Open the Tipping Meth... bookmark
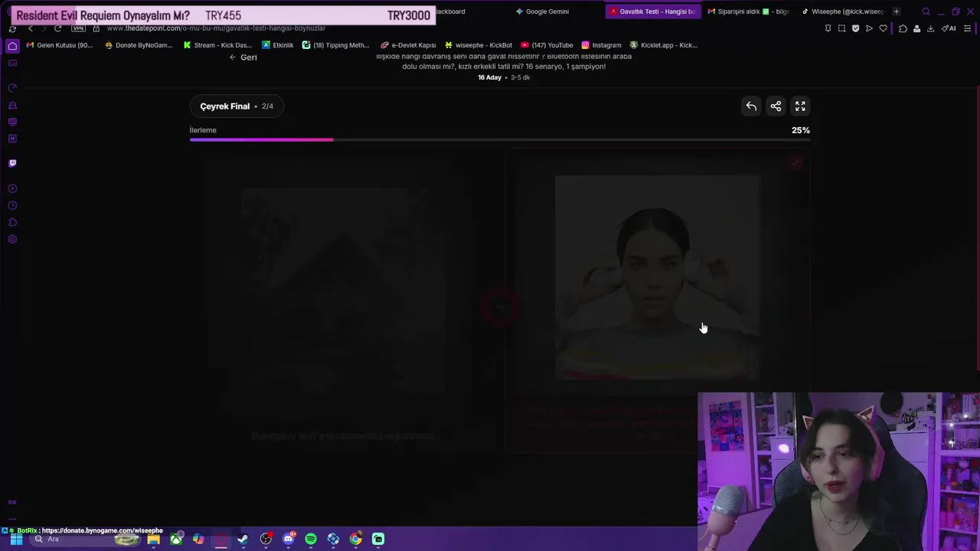This screenshot has height=551, width=980. [335, 45]
